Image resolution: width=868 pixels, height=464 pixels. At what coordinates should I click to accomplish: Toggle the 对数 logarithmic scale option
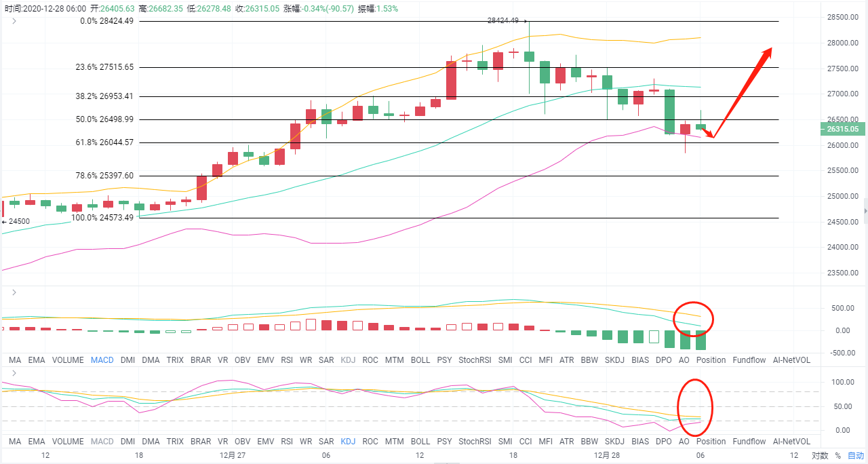pyautogui.click(x=820, y=456)
